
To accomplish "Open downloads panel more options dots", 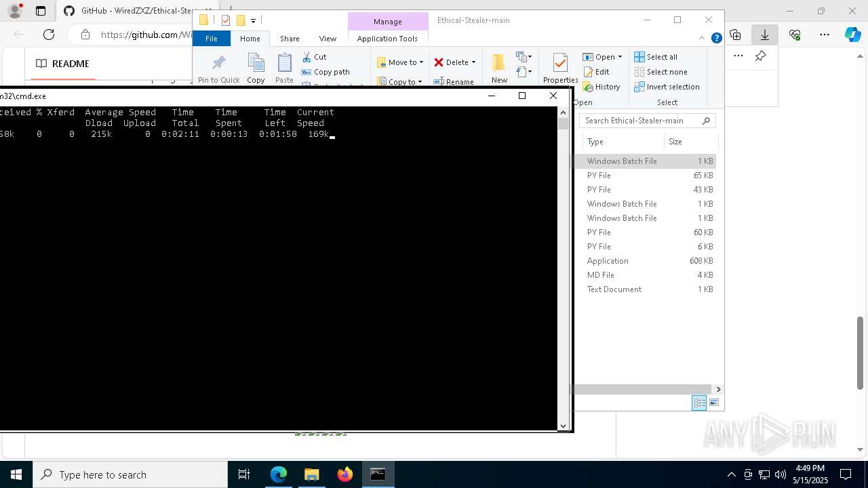I will [738, 56].
